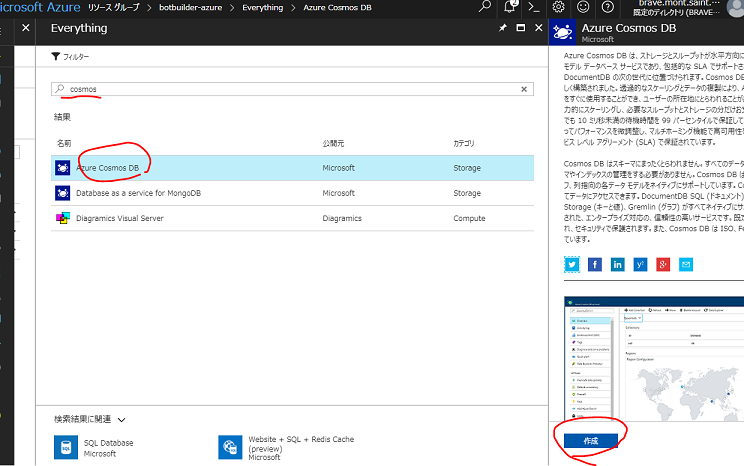Click the cosmos search input field

click(x=292, y=89)
